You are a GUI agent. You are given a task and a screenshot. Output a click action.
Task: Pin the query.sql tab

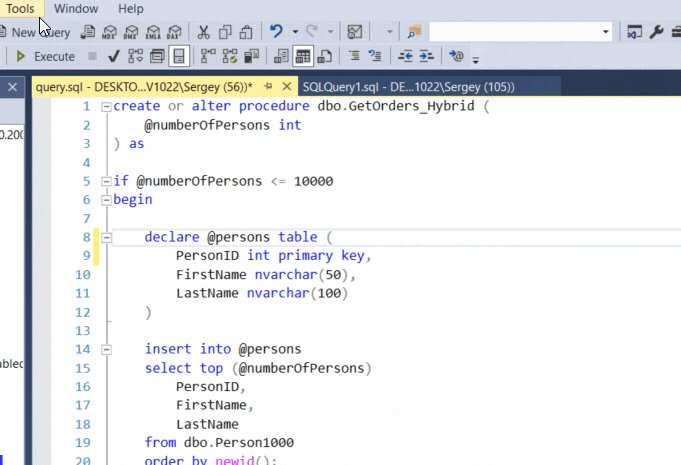pyautogui.click(x=268, y=86)
